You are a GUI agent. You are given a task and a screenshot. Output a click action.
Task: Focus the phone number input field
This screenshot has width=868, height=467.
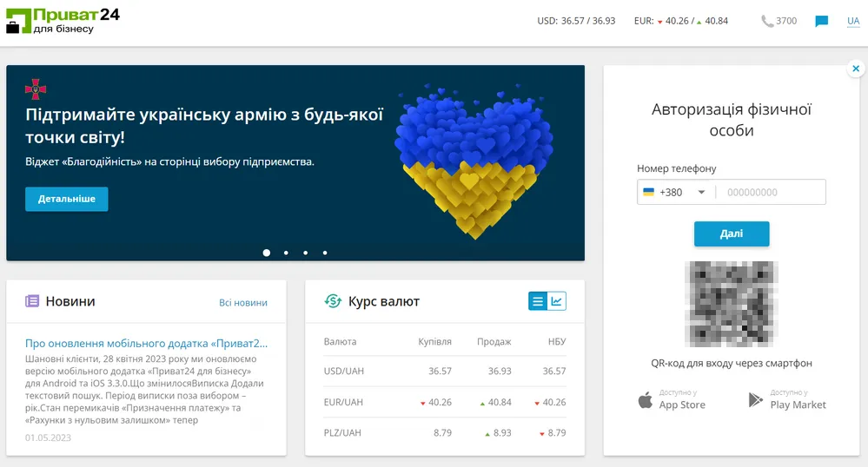pyautogui.click(x=771, y=192)
